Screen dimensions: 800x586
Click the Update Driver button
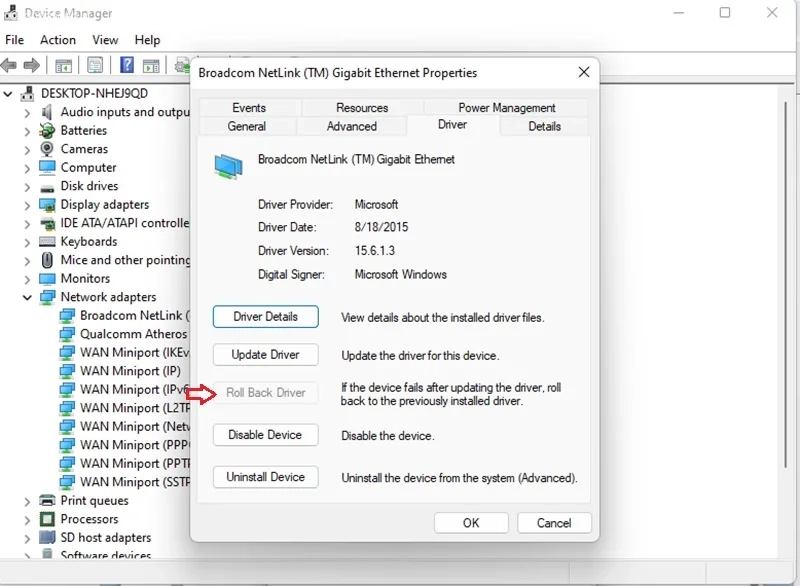pyautogui.click(x=265, y=354)
